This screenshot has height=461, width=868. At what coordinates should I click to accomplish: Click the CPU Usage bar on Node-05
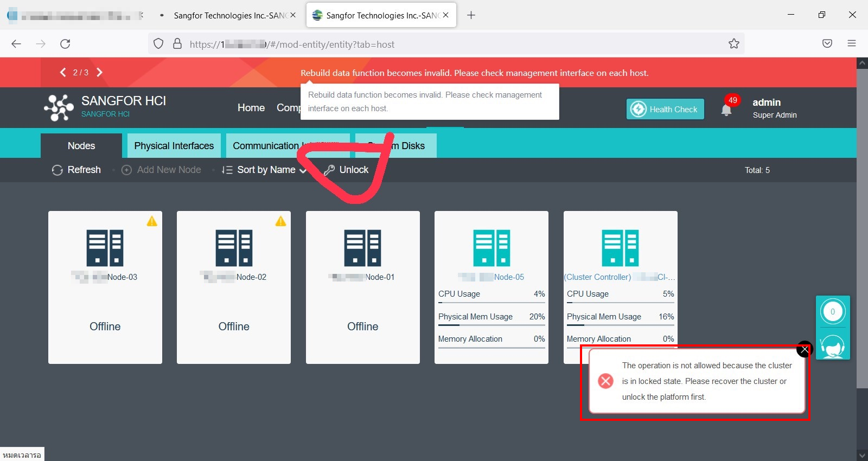pyautogui.click(x=492, y=303)
